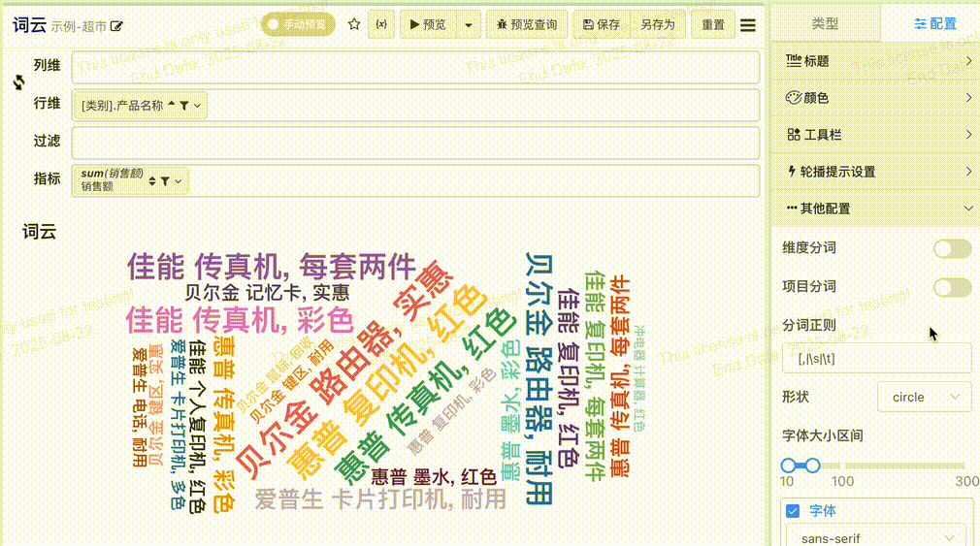The width and height of the screenshot is (980, 546).
Task: Click the 预览查询 debug button
Action: point(527,24)
